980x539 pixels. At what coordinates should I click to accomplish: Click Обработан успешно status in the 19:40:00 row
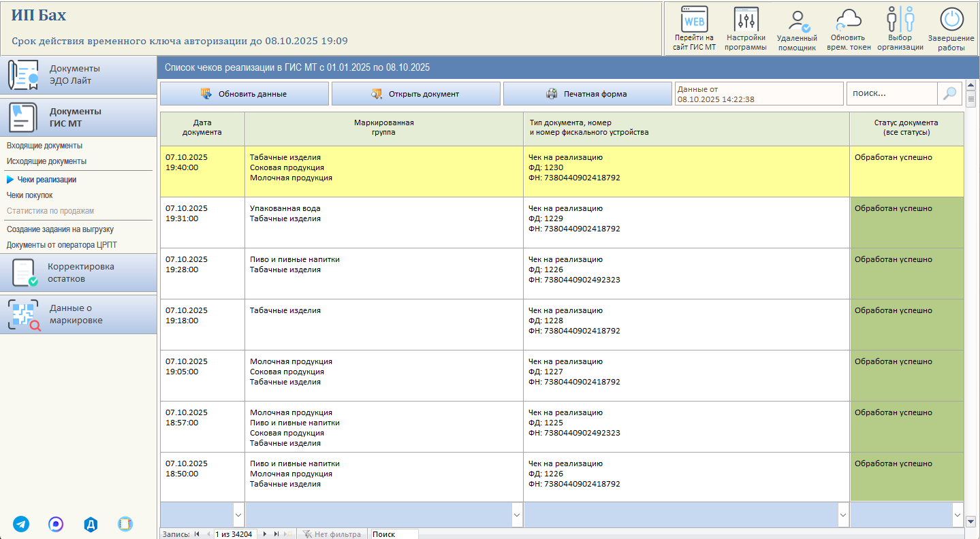tap(906, 171)
